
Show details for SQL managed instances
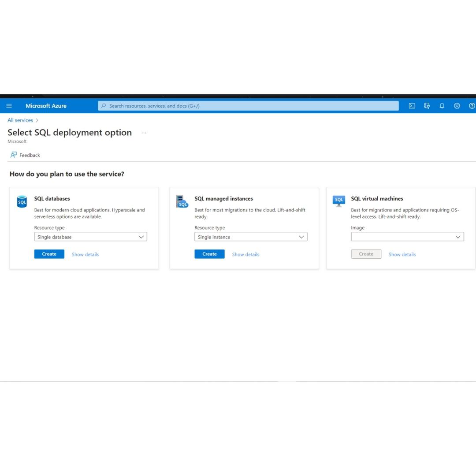pos(245,254)
